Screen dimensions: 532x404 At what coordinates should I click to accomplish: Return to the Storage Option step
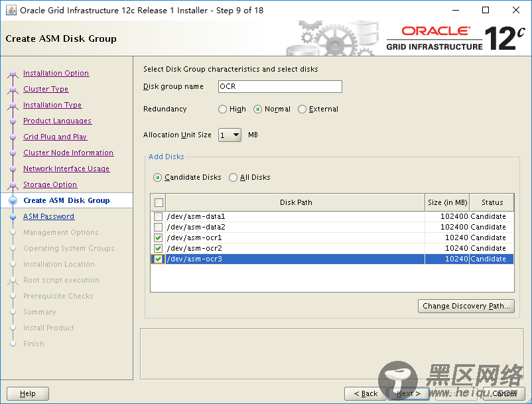[x=50, y=184]
